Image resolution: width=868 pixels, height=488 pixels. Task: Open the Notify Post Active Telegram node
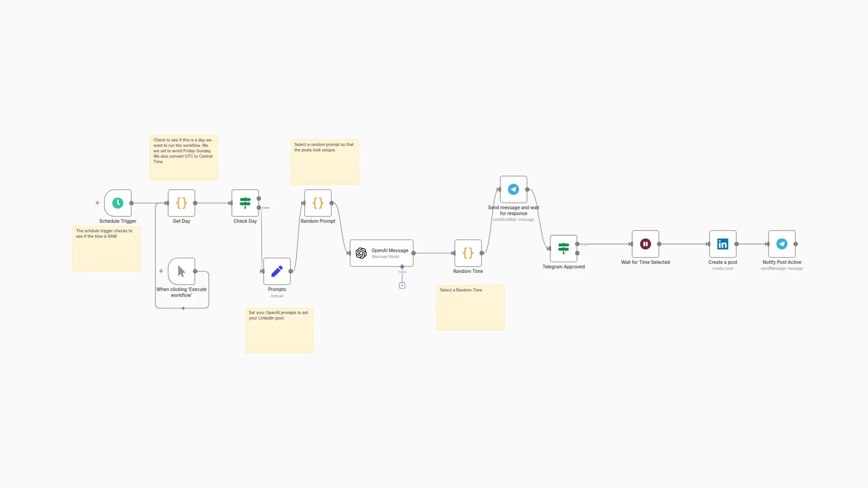(782, 244)
